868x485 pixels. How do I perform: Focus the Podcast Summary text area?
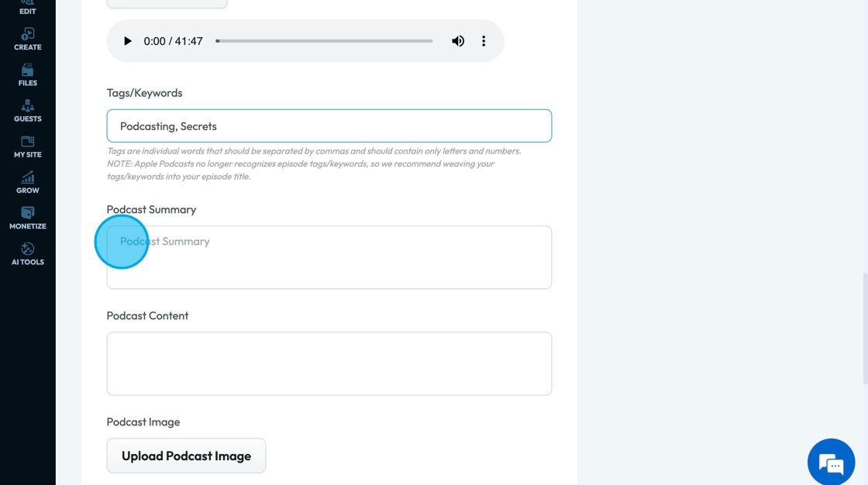(x=329, y=257)
